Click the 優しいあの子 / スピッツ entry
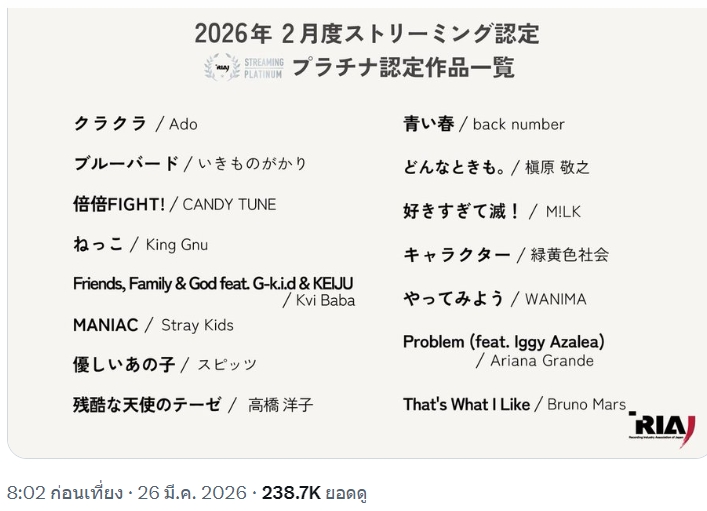 [x=165, y=365]
